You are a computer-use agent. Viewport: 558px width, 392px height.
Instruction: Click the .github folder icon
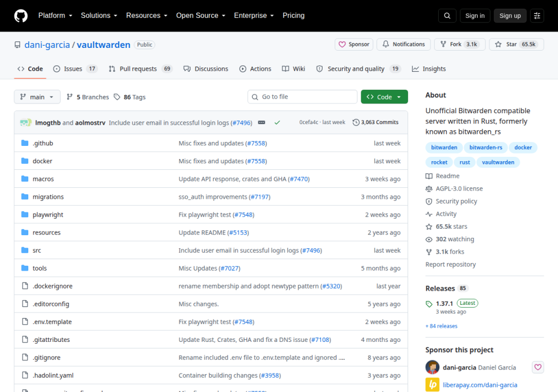(25, 143)
